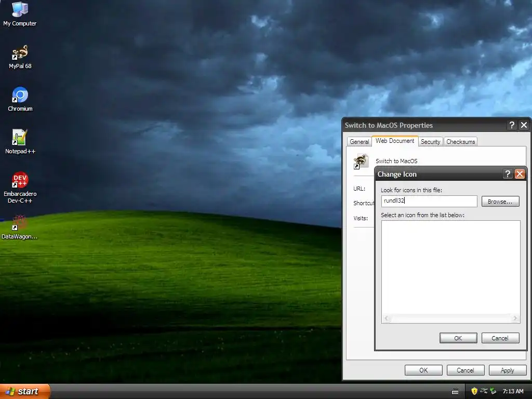
Task: Click Apply in the Properties window
Action: point(507,370)
